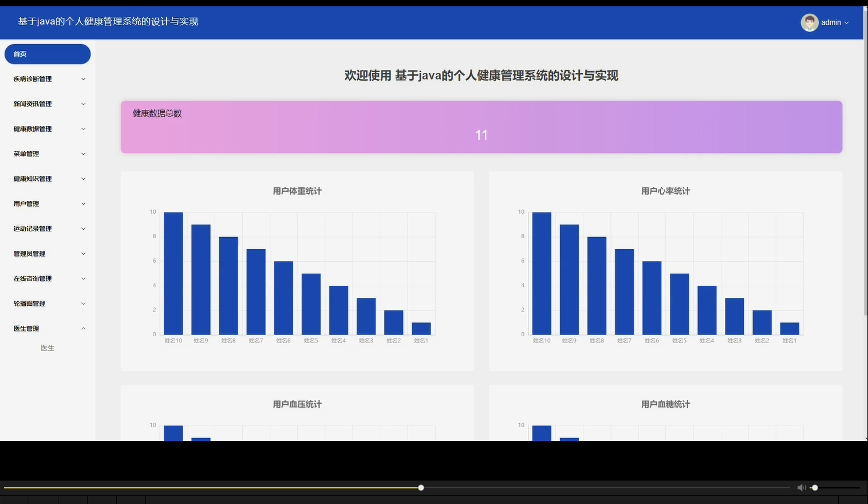This screenshot has height=504, width=868.
Task: Collapse the 医生管理 chevron
Action: click(84, 328)
